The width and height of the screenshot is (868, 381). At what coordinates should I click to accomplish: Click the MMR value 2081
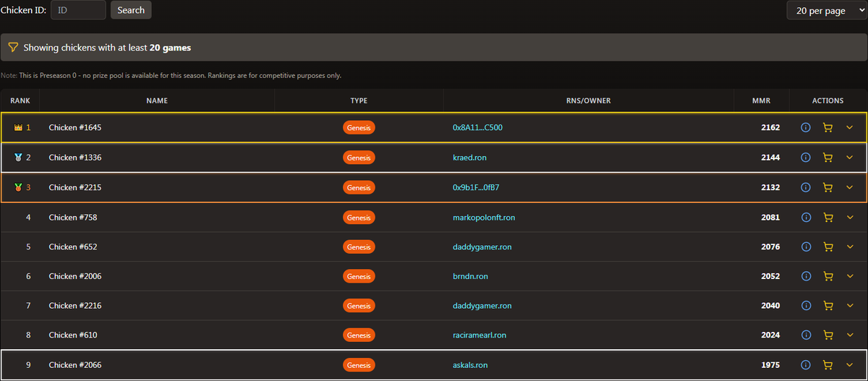tap(770, 217)
